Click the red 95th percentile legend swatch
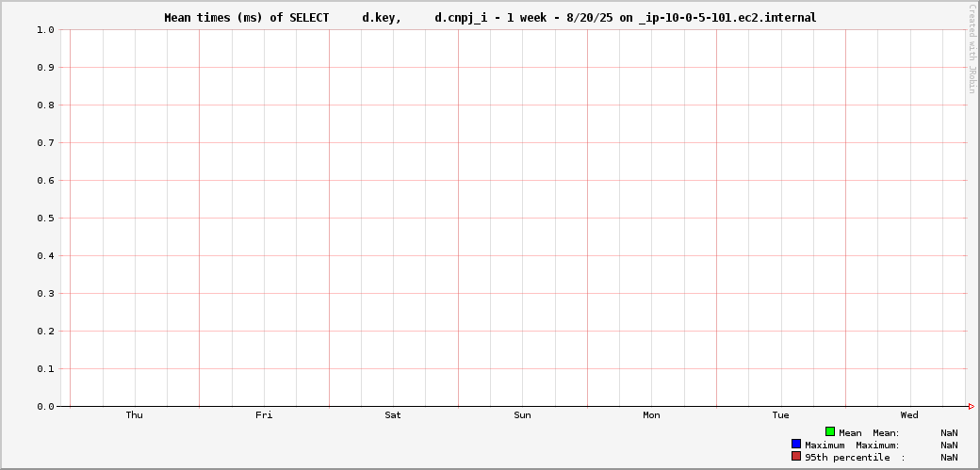 pyautogui.click(x=796, y=457)
